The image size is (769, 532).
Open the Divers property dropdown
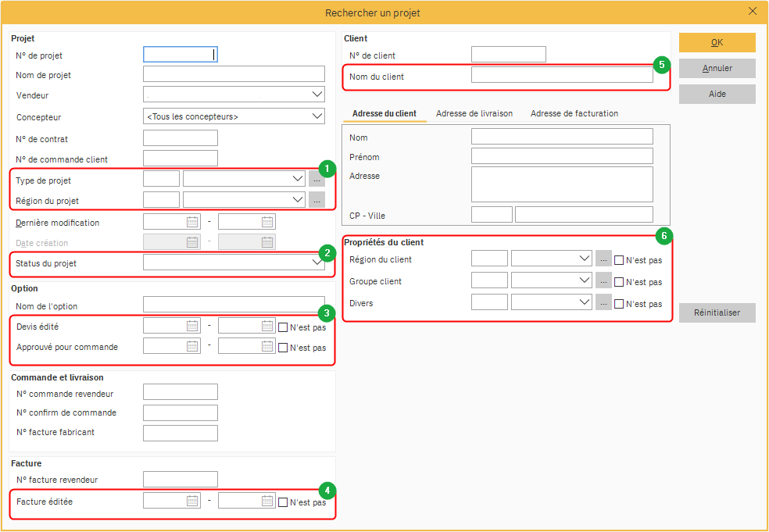583,302
